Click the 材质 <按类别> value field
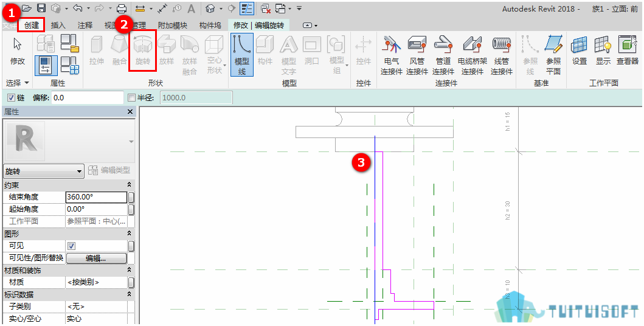This screenshot has height=326, width=644. (96, 282)
